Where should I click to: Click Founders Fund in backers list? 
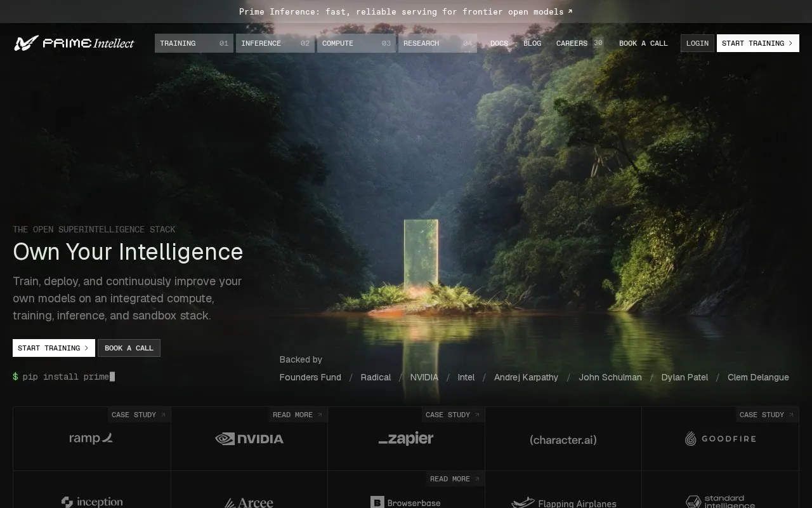(x=310, y=377)
